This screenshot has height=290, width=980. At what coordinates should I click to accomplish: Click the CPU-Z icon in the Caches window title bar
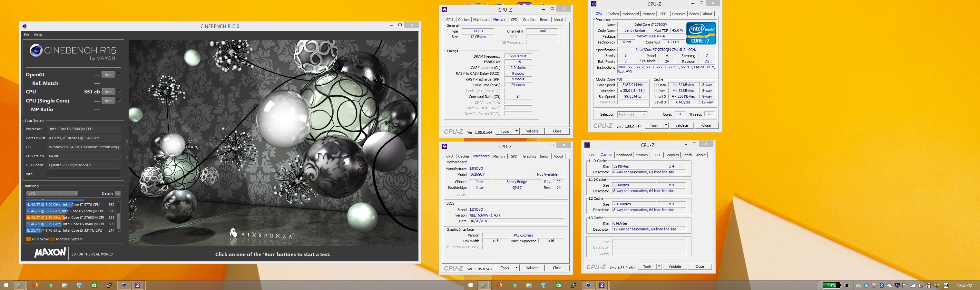click(587, 145)
